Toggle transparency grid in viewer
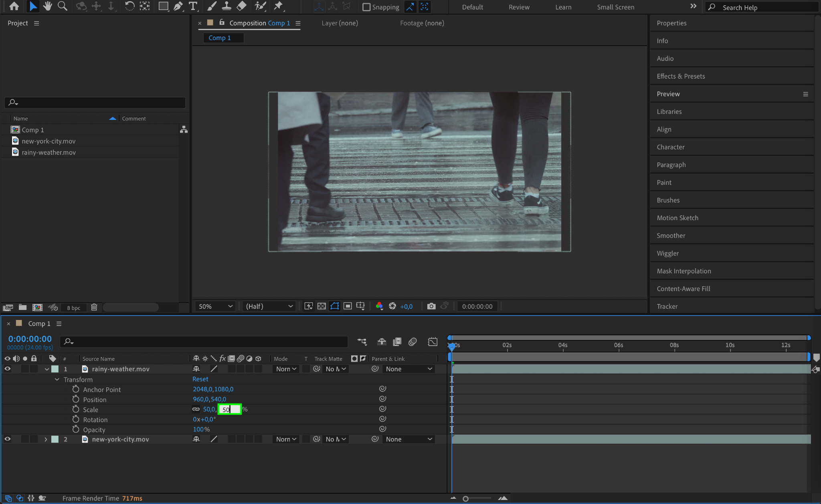The height and width of the screenshot is (504, 821). (322, 306)
